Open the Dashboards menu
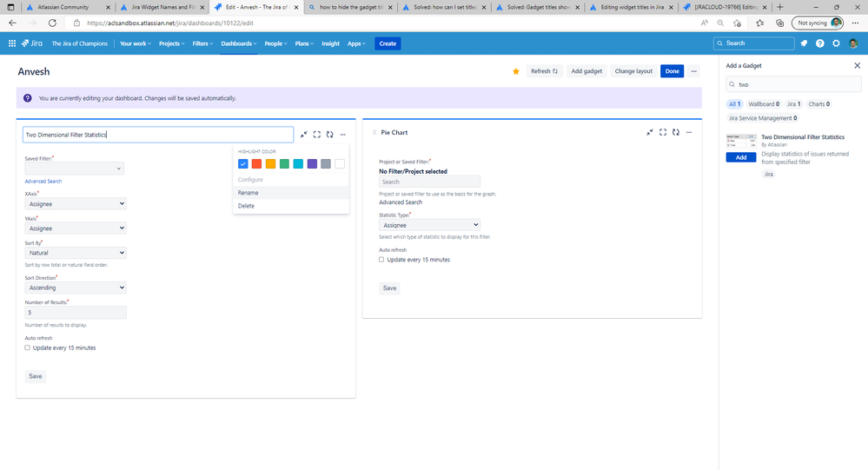The image size is (868, 470). (239, 43)
